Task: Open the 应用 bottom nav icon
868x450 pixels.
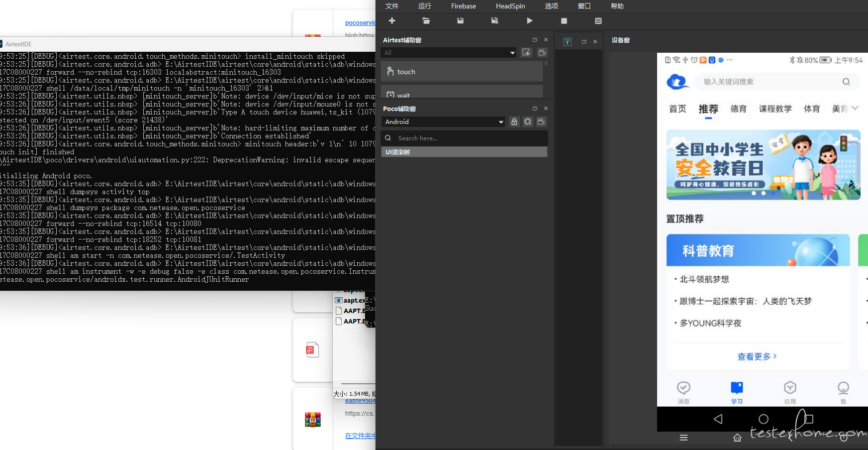Action: (790, 392)
